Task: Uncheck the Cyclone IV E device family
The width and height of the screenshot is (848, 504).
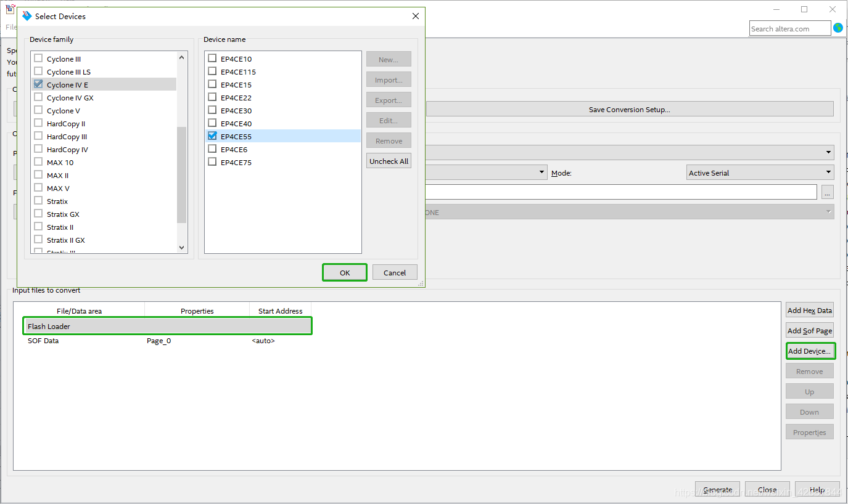Action: point(38,84)
